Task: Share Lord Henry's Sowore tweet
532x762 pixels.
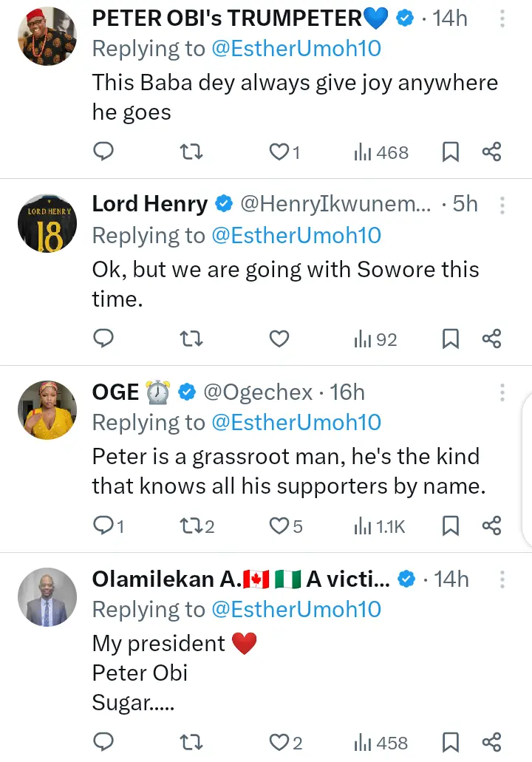Action: coord(492,339)
